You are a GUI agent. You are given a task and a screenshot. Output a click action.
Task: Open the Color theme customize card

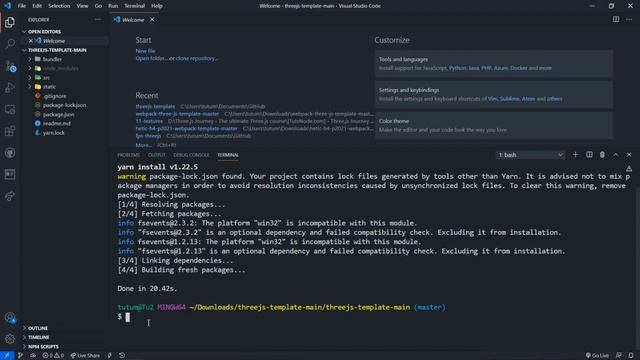[493, 125]
